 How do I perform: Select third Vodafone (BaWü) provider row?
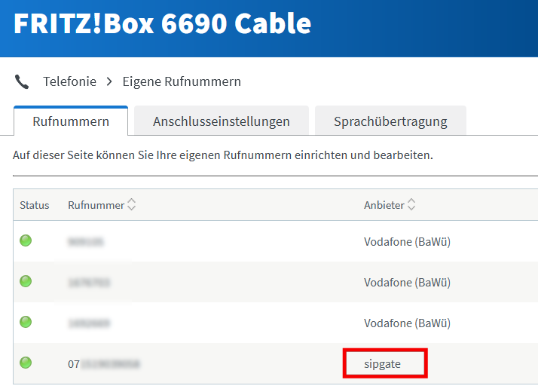tap(407, 323)
